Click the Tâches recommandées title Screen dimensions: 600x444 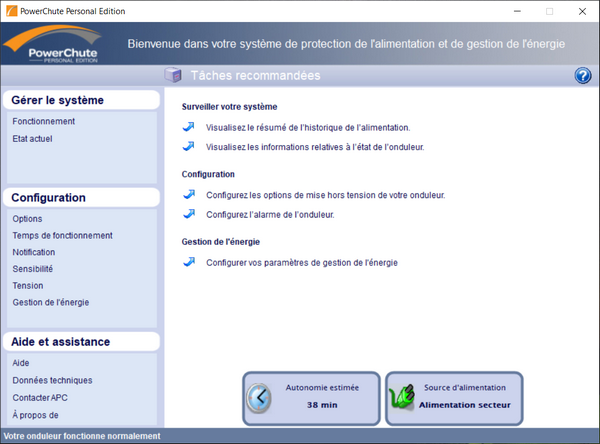(x=256, y=75)
